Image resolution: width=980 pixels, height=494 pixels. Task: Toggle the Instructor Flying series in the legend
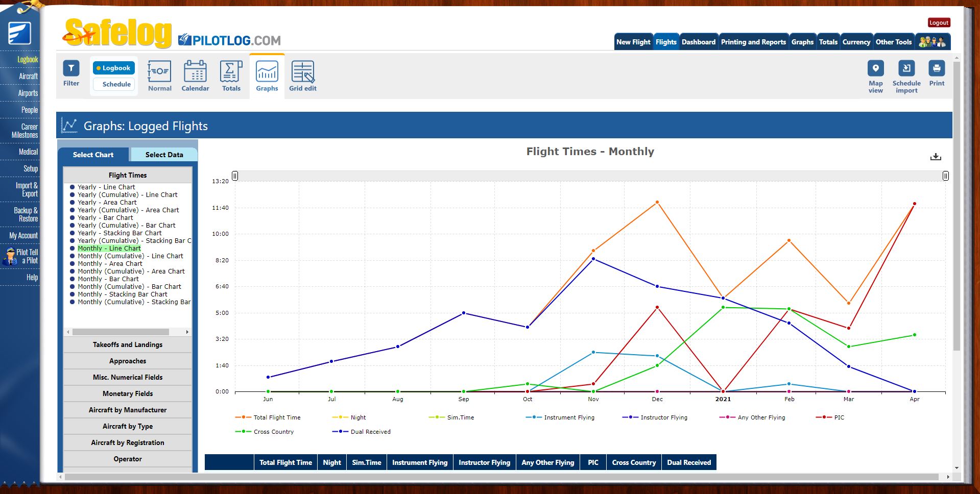pyautogui.click(x=664, y=417)
